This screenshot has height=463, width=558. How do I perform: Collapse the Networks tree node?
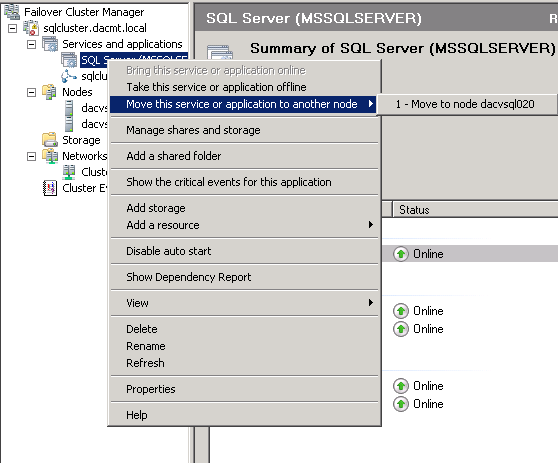point(32,156)
